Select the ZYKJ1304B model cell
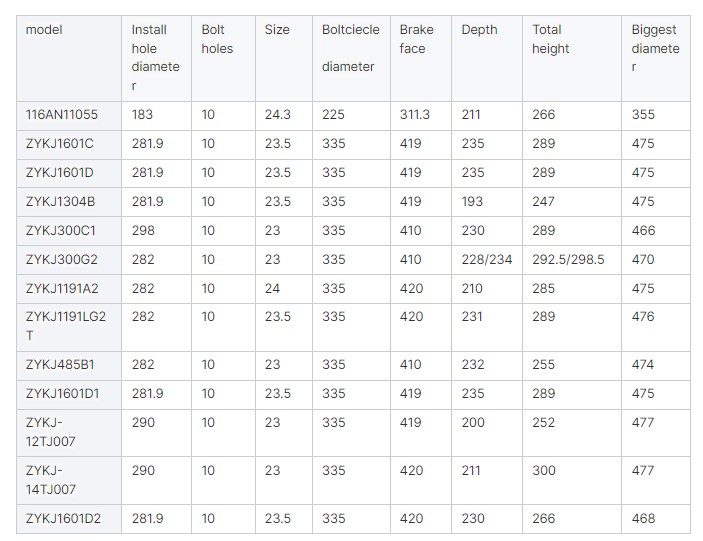The width and height of the screenshot is (703, 541). pyautogui.click(x=61, y=201)
